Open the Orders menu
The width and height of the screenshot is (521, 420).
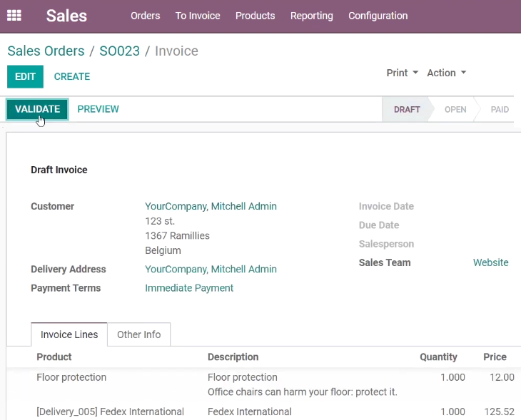click(145, 16)
